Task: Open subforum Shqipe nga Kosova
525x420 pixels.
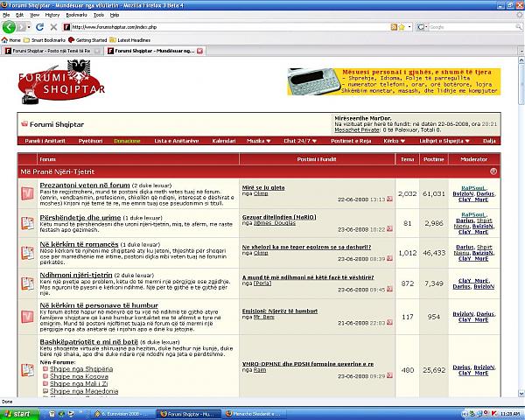Action: pos(79,376)
